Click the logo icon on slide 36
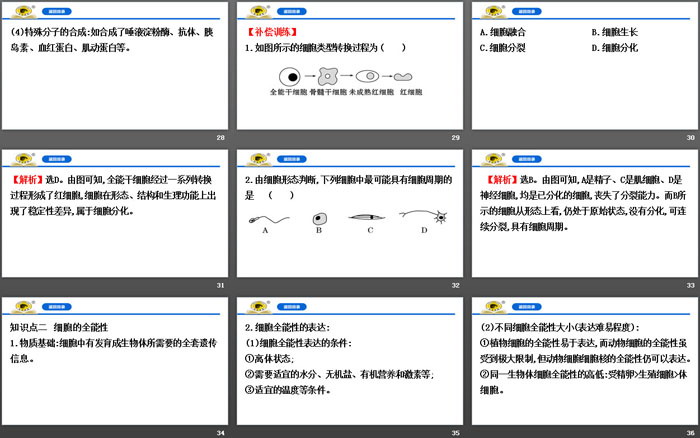The width and height of the screenshot is (700, 438). point(494,307)
